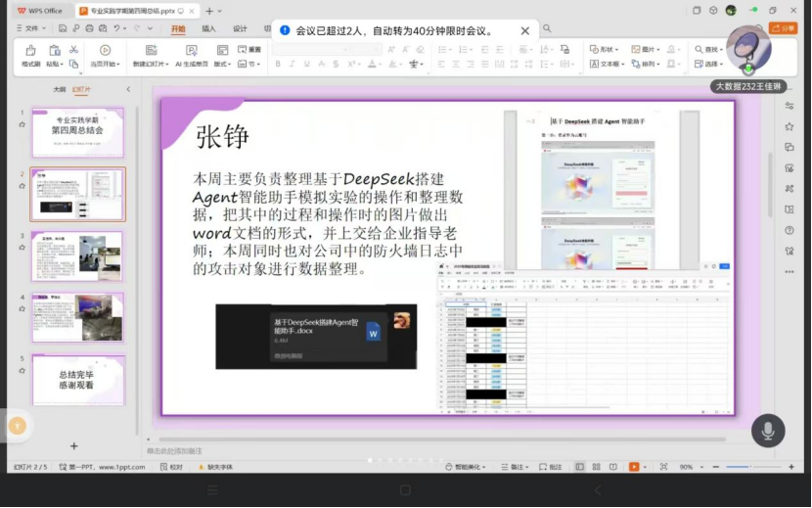Click the Format Painter (格式刷) icon
Image resolution: width=812 pixels, height=508 pixels.
click(x=30, y=51)
